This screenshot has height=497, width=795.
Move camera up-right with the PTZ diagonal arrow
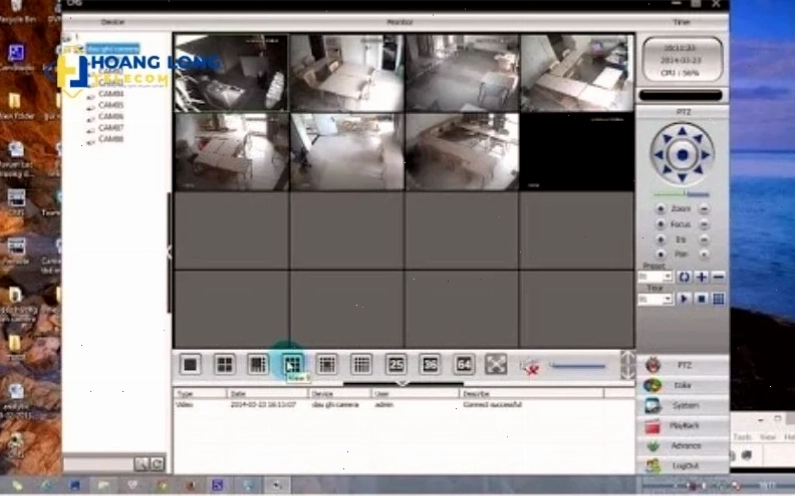(699, 138)
